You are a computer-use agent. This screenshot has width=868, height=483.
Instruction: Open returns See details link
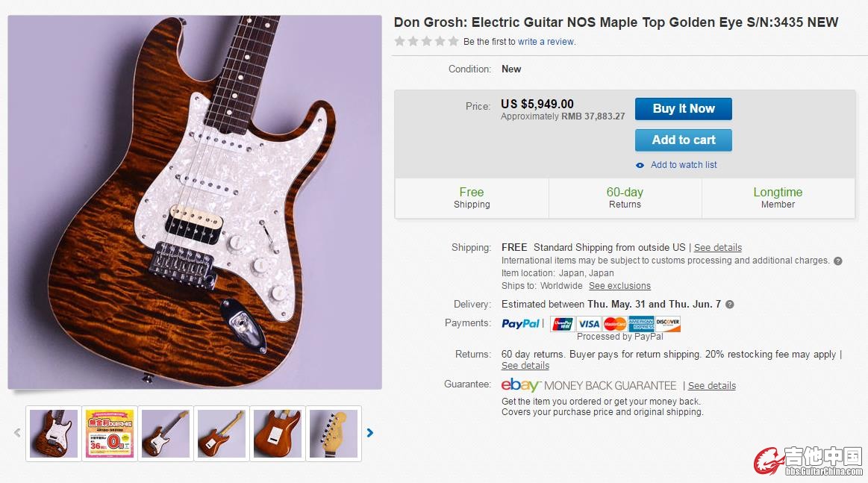525,366
